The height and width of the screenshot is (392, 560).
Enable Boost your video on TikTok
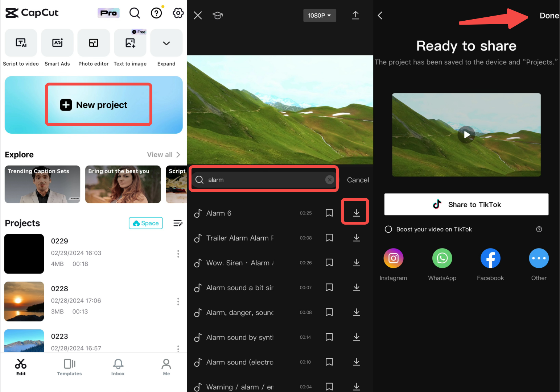click(388, 229)
